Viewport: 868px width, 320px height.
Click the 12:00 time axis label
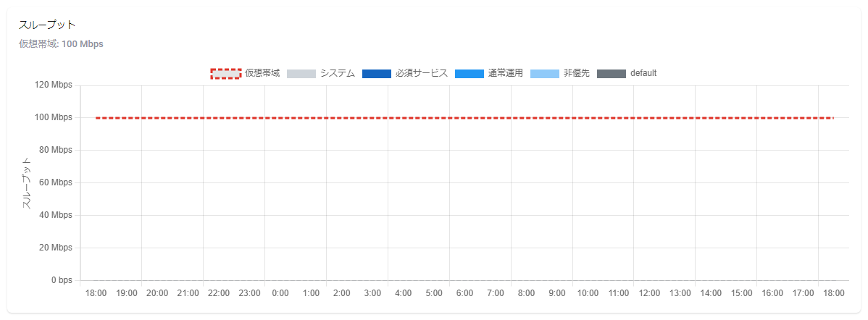tap(649, 293)
